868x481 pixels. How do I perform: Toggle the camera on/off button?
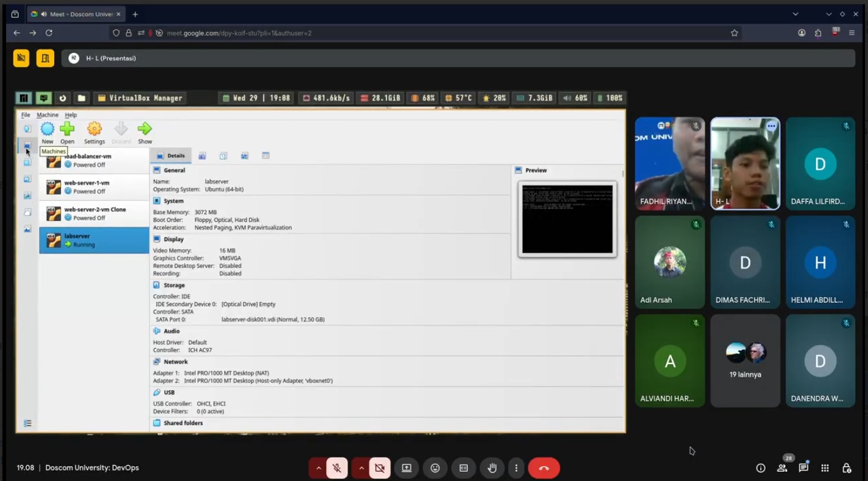(379, 468)
